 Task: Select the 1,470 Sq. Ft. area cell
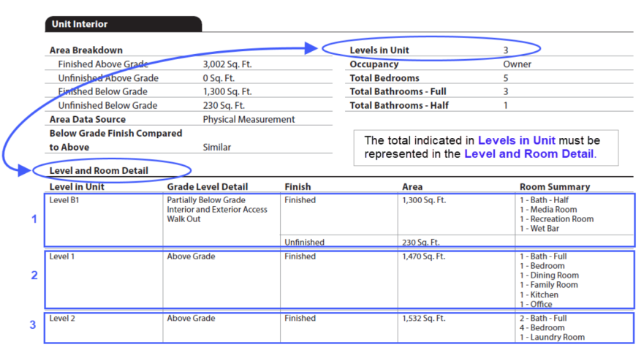[x=424, y=256]
